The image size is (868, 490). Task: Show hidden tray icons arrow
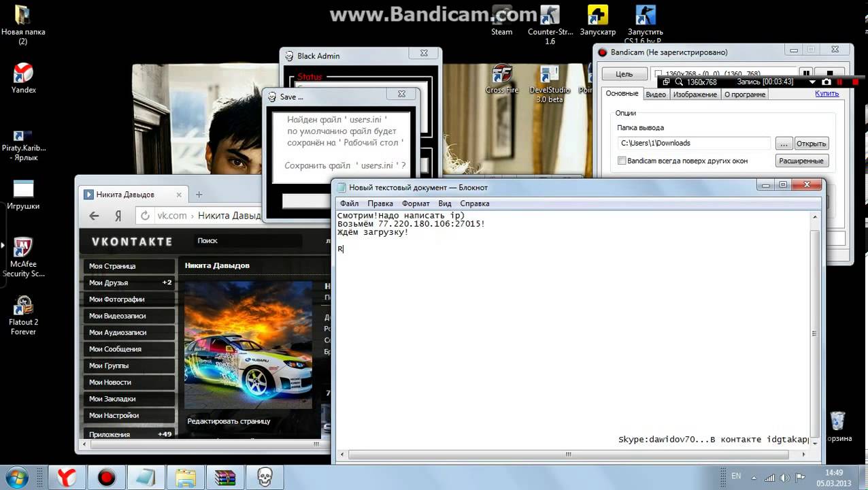(x=754, y=477)
